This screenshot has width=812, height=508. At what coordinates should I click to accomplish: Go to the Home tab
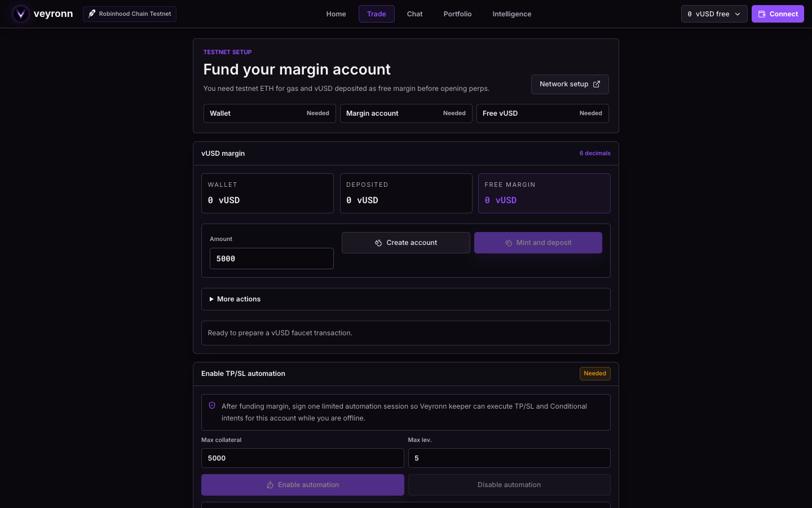[336, 14]
